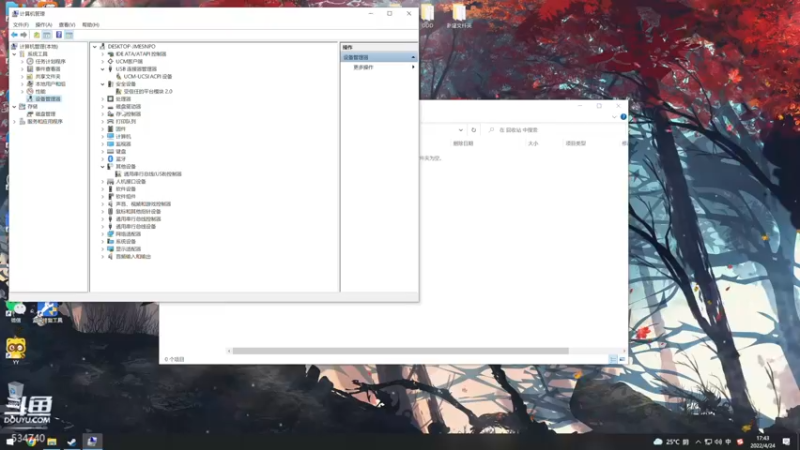Expand the Audio inputs and outputs node
This screenshot has height=450, width=800.
coord(103,257)
